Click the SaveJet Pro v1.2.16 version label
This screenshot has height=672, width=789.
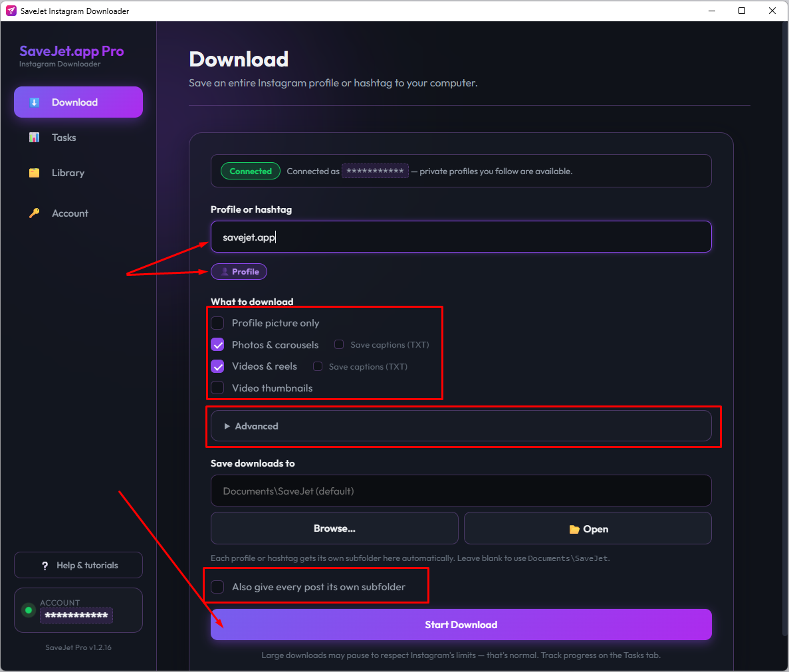(x=78, y=647)
